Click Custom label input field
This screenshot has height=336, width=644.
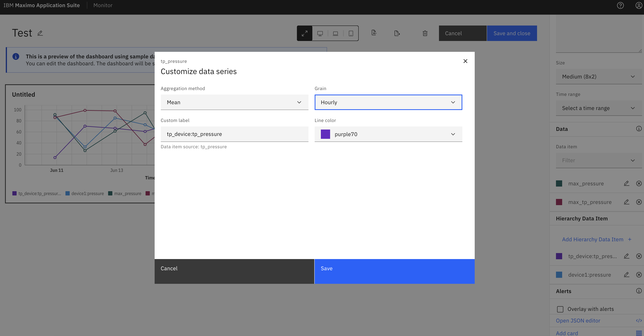235,134
